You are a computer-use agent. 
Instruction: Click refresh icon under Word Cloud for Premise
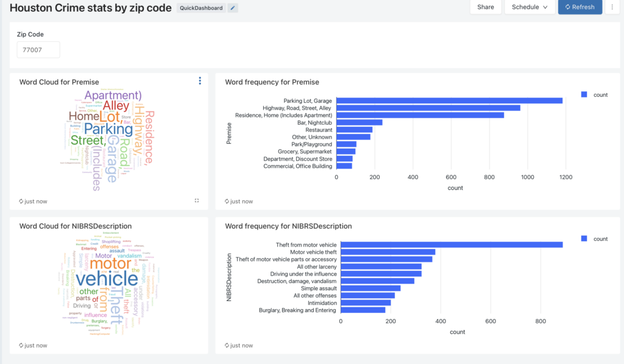tap(22, 201)
